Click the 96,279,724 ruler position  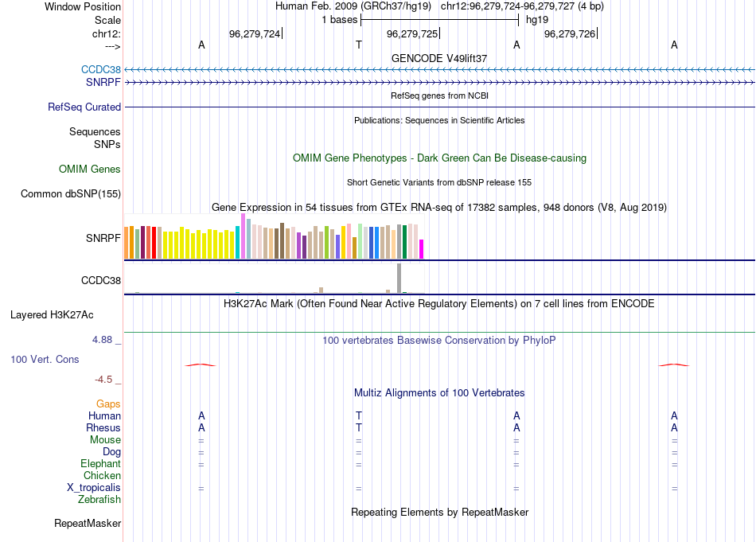point(255,33)
